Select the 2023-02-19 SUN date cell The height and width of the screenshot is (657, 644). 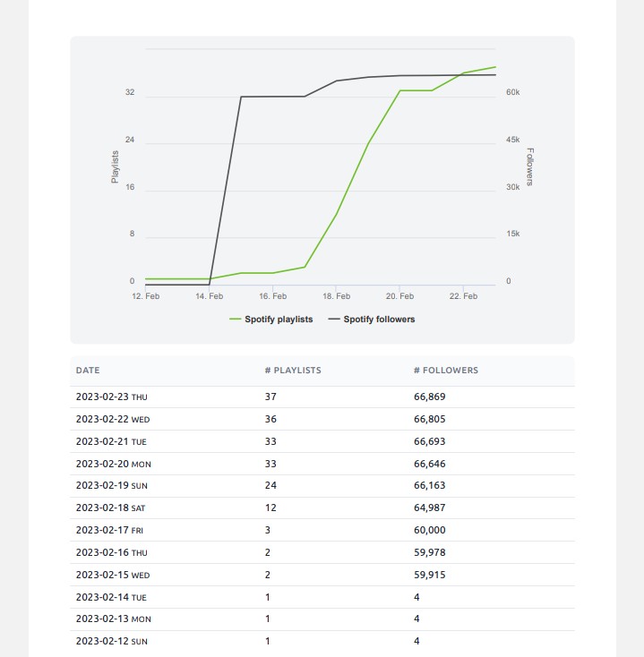click(112, 486)
